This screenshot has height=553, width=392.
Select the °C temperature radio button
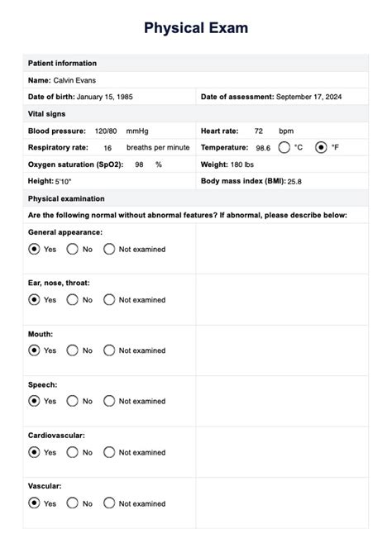pyautogui.click(x=284, y=147)
